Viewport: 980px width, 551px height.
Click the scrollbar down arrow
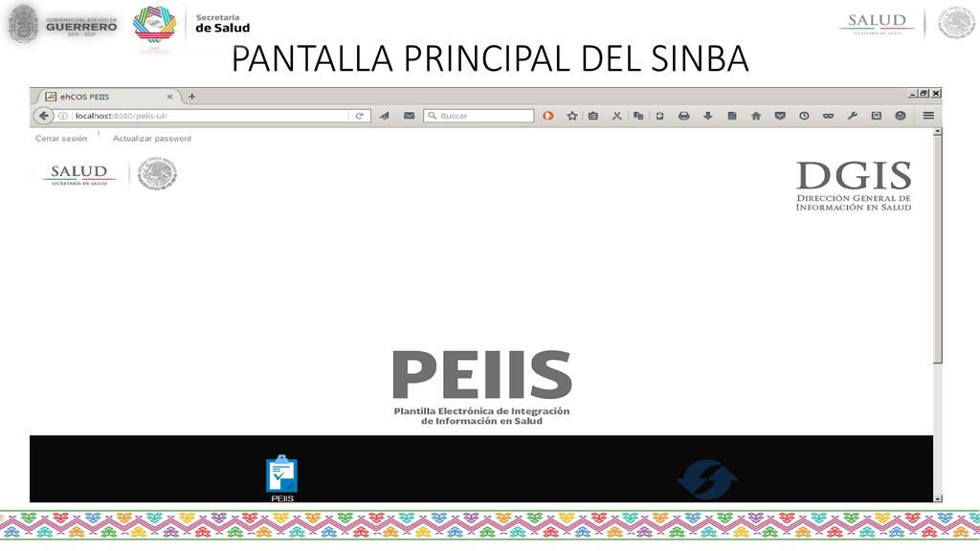tap(938, 498)
